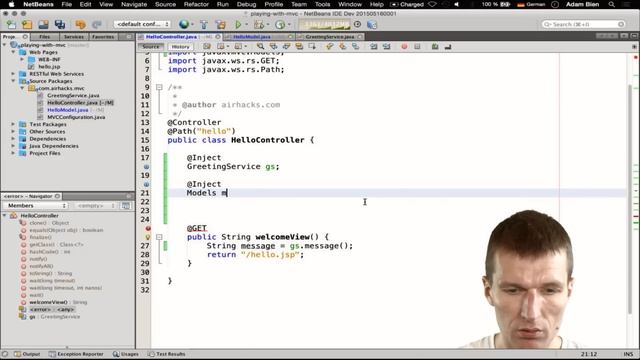Open the Usages window button
This screenshot has height=360, width=640.
click(126, 354)
